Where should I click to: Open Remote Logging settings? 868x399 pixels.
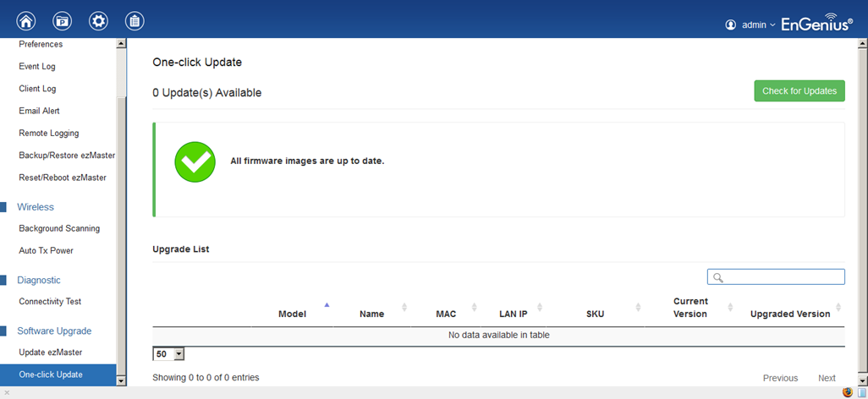(49, 133)
